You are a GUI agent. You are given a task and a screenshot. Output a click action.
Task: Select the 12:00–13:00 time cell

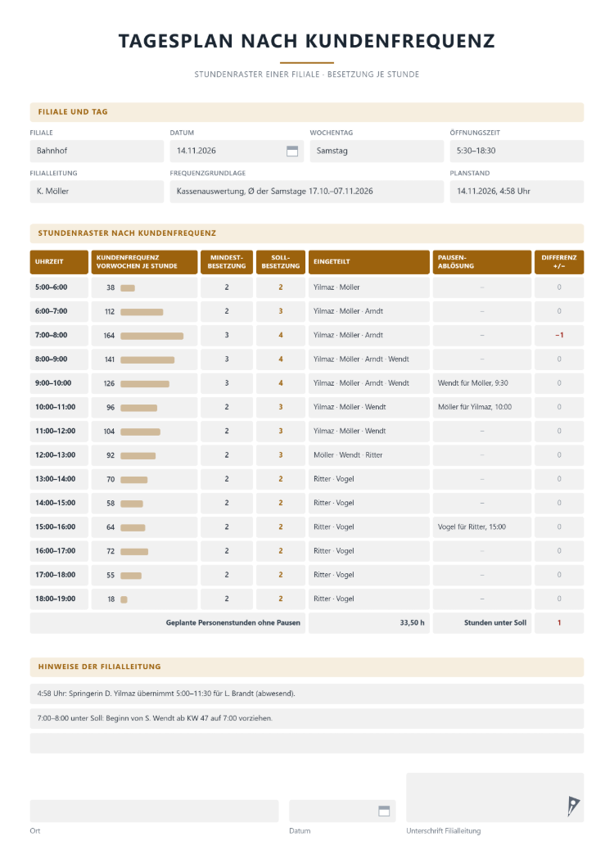(x=59, y=455)
